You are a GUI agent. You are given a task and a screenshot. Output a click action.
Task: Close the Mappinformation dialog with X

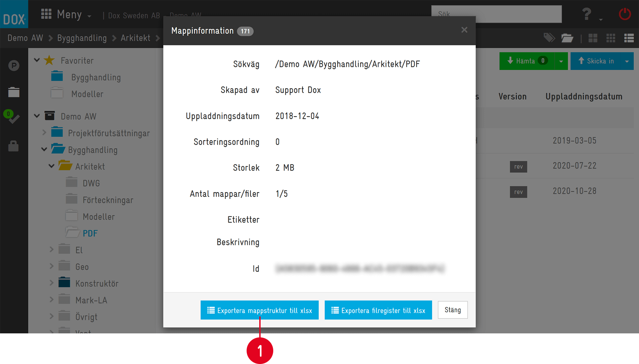pyautogui.click(x=464, y=30)
